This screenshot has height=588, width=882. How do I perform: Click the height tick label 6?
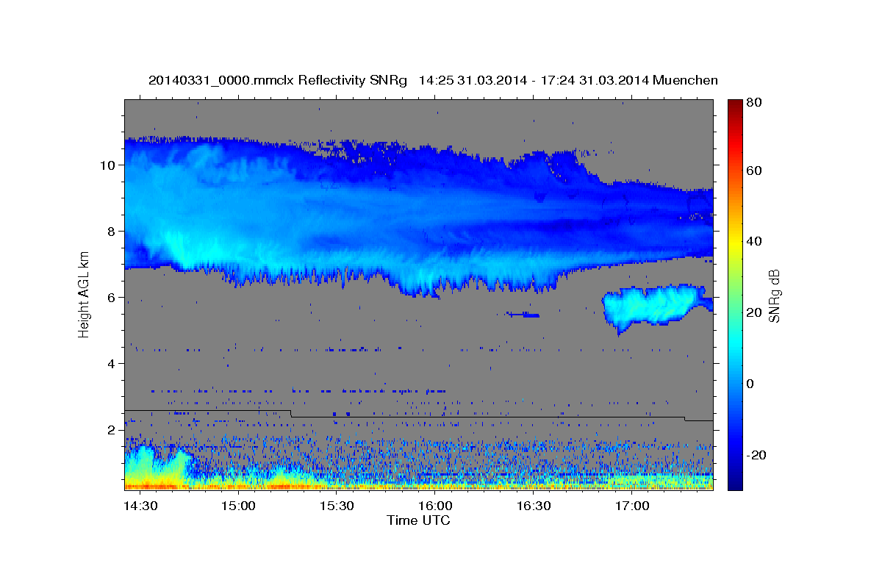click(111, 298)
